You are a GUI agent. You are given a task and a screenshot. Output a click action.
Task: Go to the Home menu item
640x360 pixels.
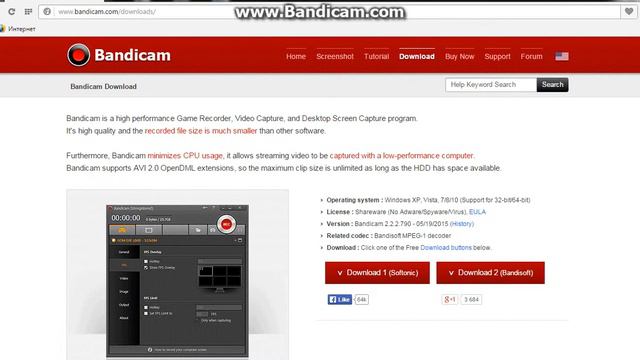click(x=296, y=56)
